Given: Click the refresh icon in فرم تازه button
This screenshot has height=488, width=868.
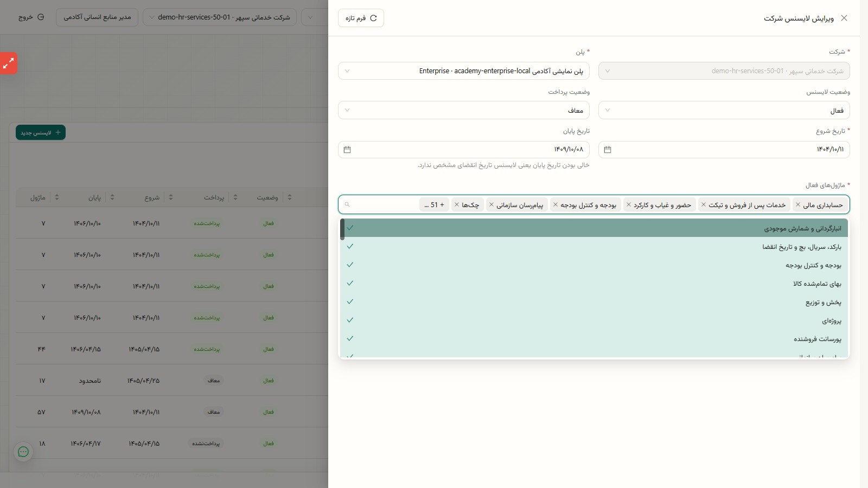Looking at the screenshot, I should (373, 18).
